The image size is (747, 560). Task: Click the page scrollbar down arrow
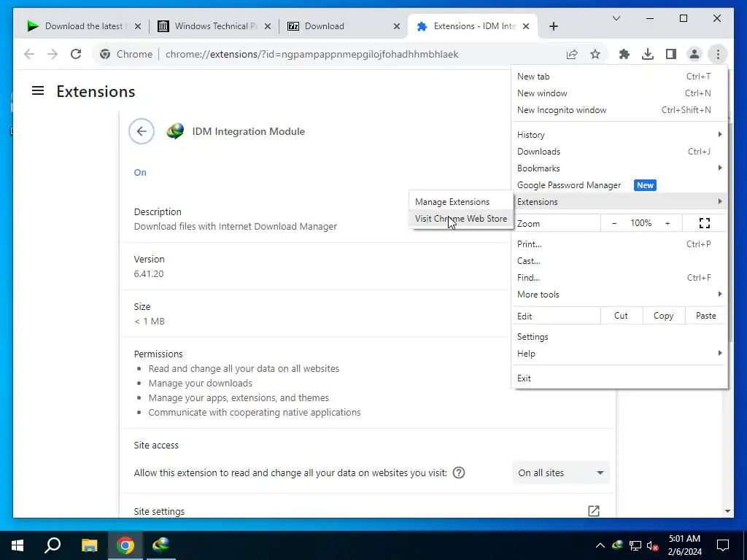tap(727, 511)
